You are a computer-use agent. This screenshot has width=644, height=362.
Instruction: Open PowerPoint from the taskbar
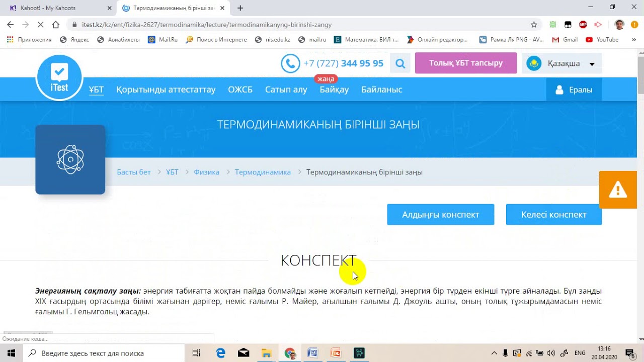coord(336,353)
